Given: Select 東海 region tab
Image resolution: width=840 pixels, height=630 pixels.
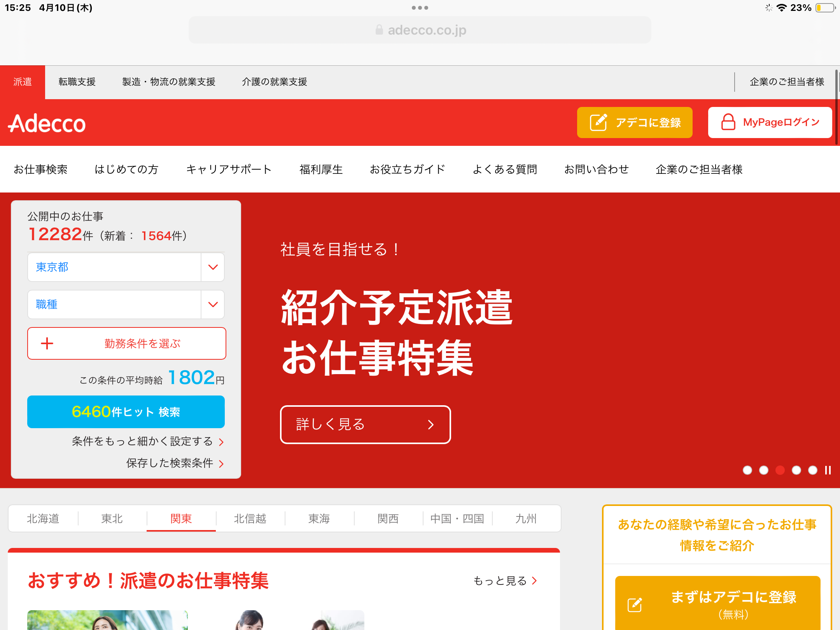Looking at the screenshot, I should point(319,518).
